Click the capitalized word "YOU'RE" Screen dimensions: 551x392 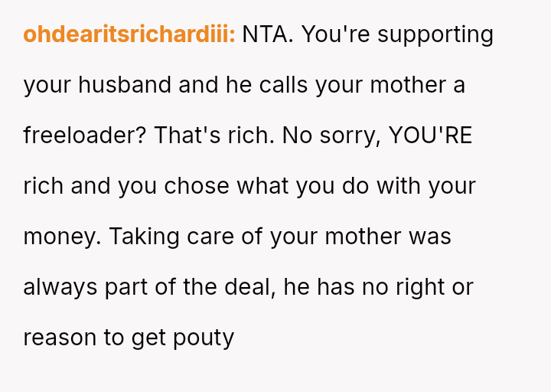point(430,136)
